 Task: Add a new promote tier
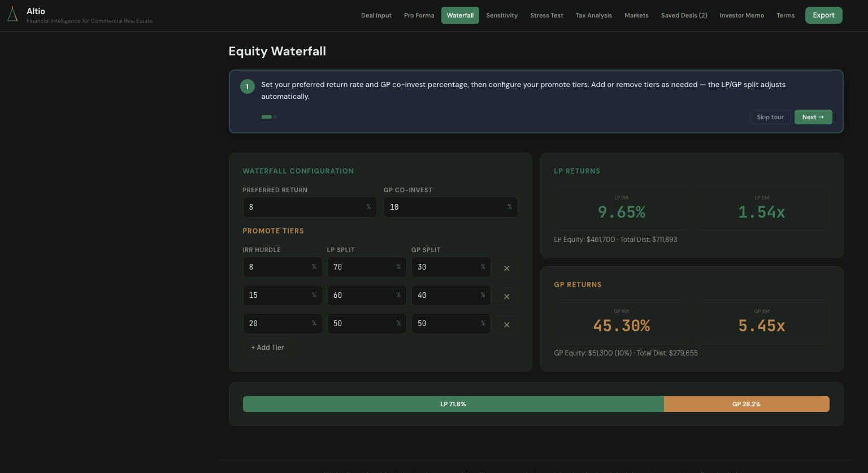point(268,348)
